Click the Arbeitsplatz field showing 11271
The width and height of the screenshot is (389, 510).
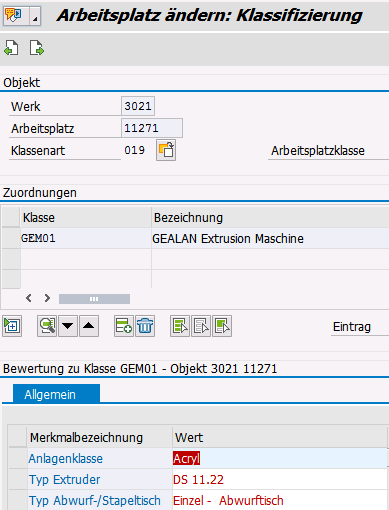pyautogui.click(x=152, y=128)
